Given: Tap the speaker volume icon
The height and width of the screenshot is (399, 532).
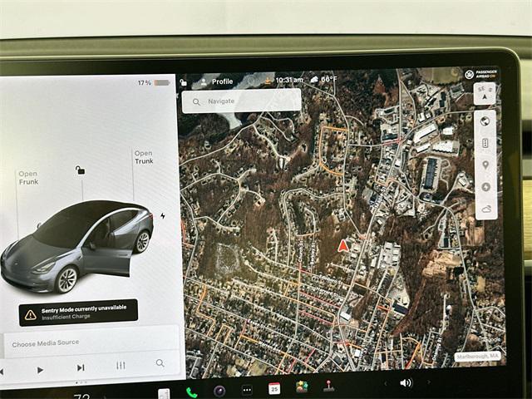Looking at the screenshot, I should click(406, 383).
